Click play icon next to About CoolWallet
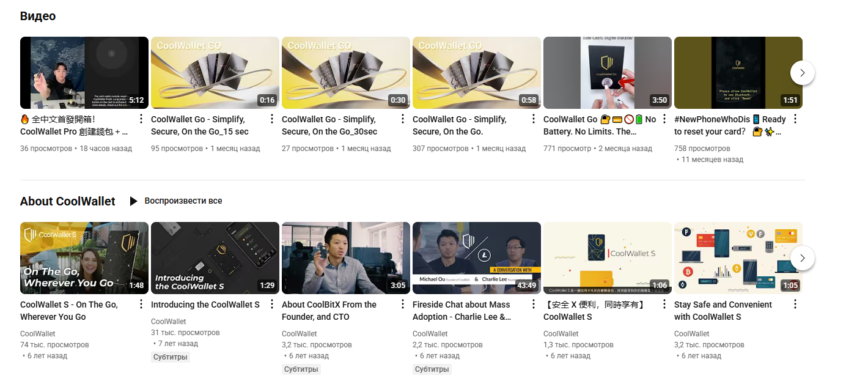Screen dimensions: 868x384 [133, 201]
